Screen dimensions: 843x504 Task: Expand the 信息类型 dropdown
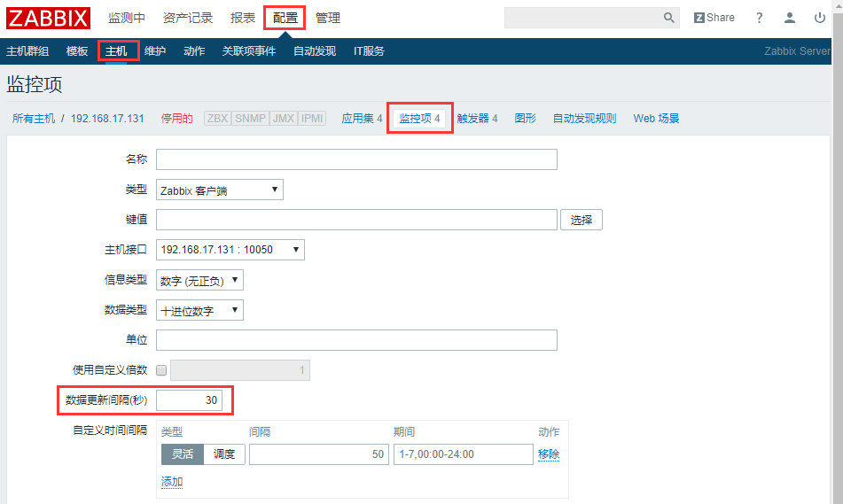199,280
